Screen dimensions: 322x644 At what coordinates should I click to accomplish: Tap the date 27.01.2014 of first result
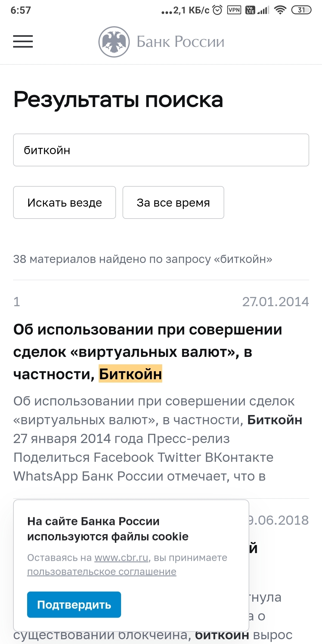[x=275, y=302]
